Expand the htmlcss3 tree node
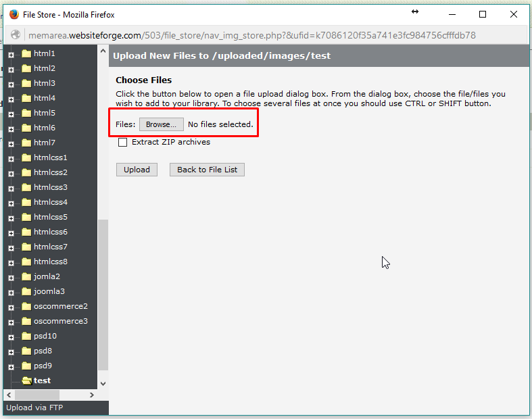Image resolution: width=532 pixels, height=419 pixels. tap(11, 189)
